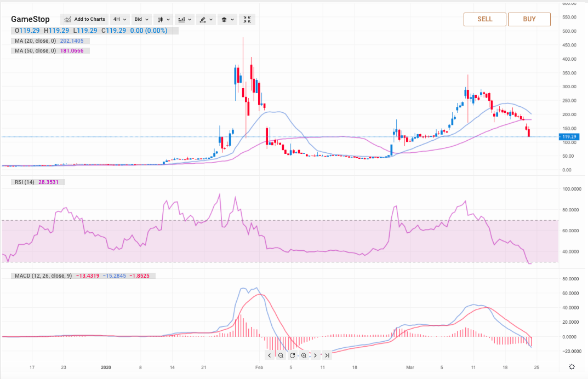Image resolution: width=588 pixels, height=379 pixels.
Task: Click the RSI 80.0000 axis label
Action: [x=572, y=210]
